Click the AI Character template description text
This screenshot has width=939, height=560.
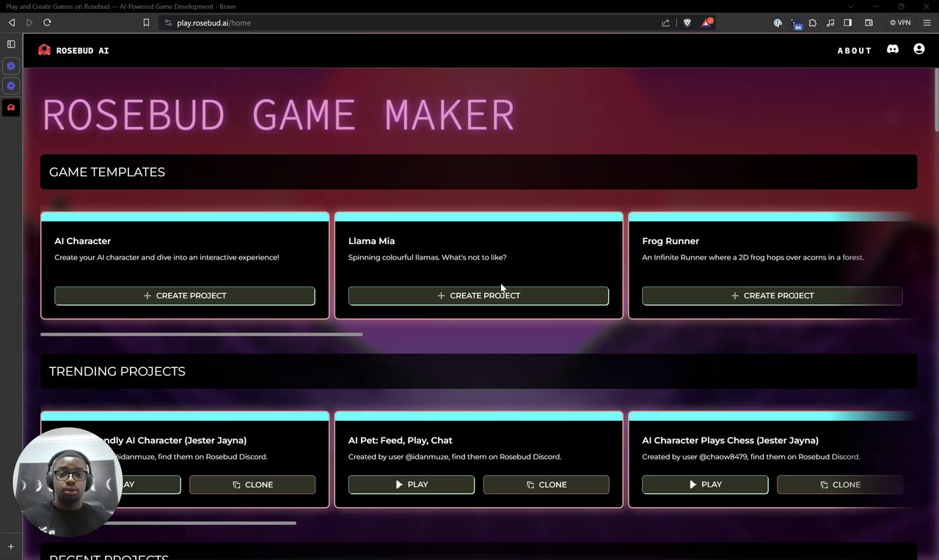pyautogui.click(x=167, y=257)
